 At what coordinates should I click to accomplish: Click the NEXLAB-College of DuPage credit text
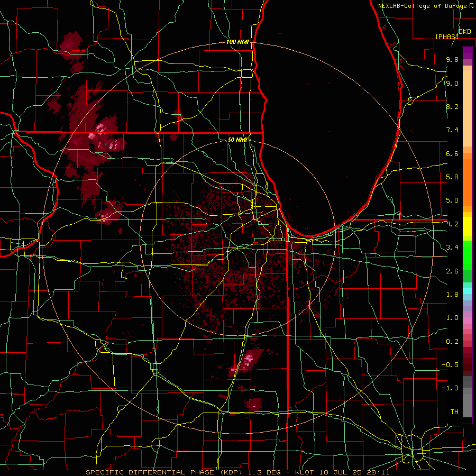(422, 6)
